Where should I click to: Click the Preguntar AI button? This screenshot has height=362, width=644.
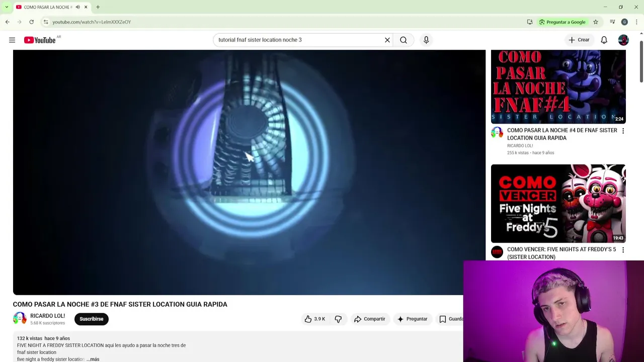412,319
